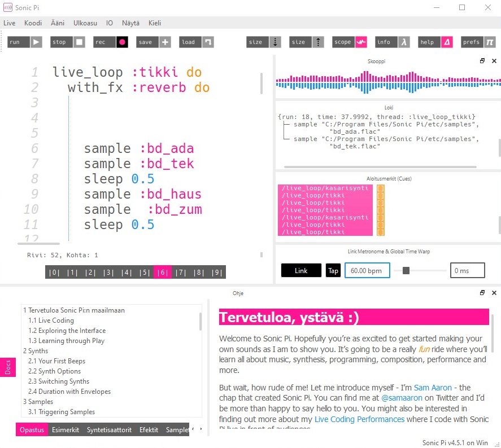This screenshot has width=501, height=448.
Task: Click the run play-arrow icon
Action: [x=36, y=42]
